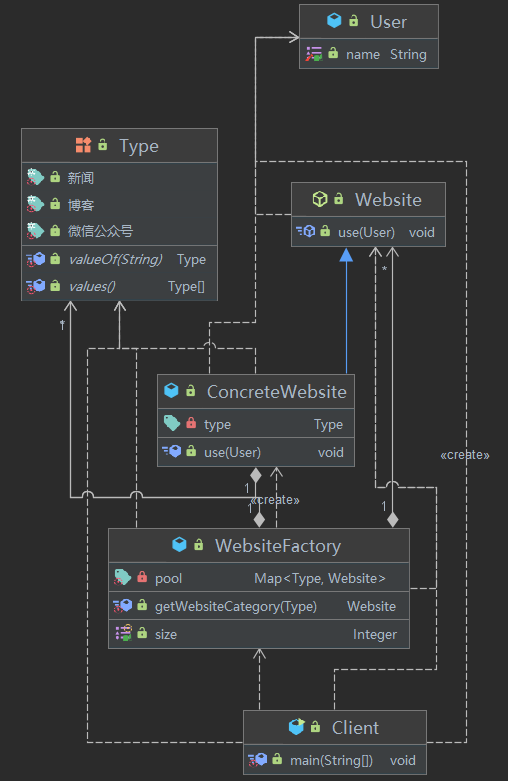The image size is (508, 781).
Task: Click the Website return type of getWebsiteCategory
Action: (372, 606)
